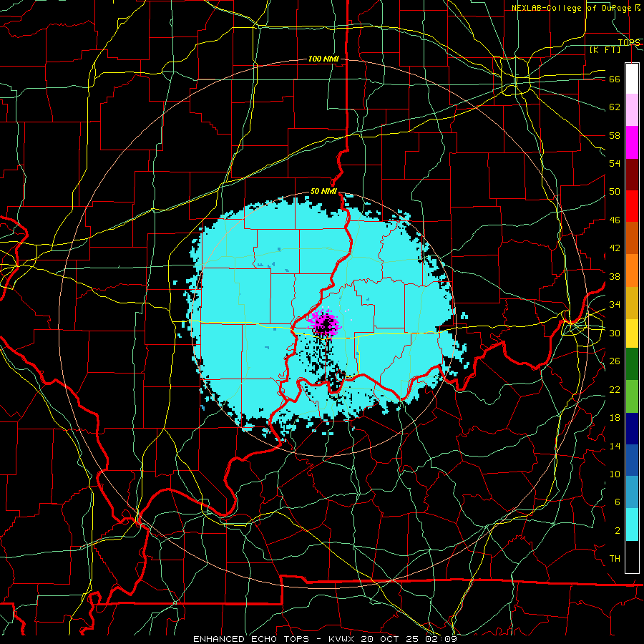Viewport: 644px width, 644px height.
Task: Select the 50 NMI range ring label
Action: (x=323, y=191)
